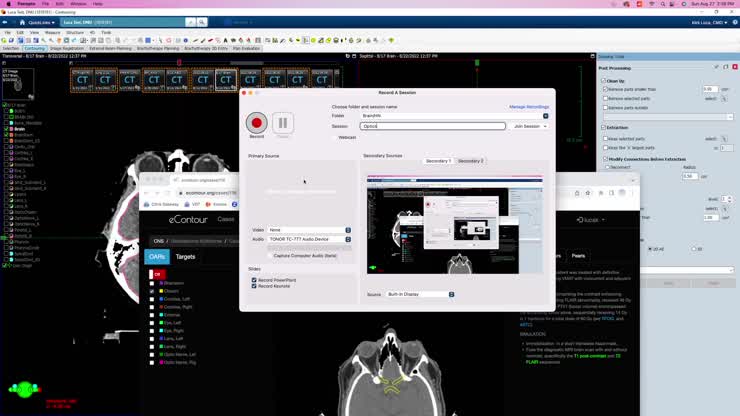Open the Measure menu in Eclipse
Screen dimensions: 740x416
click(52, 33)
